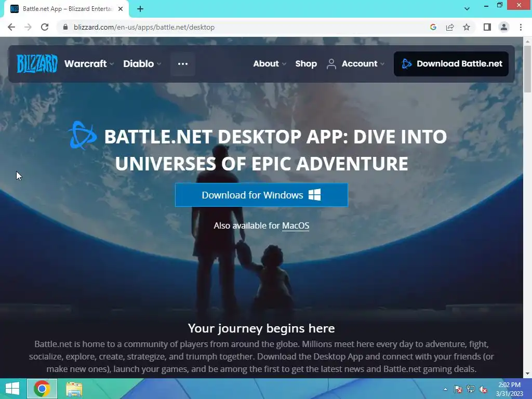The width and height of the screenshot is (532, 399).
Task: Open a new tab with plus icon
Action: (140, 9)
